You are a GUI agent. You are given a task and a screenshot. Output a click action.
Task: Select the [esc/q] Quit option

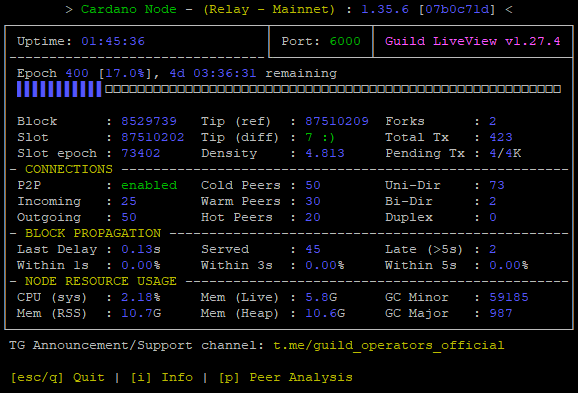pyautogui.click(x=58, y=378)
